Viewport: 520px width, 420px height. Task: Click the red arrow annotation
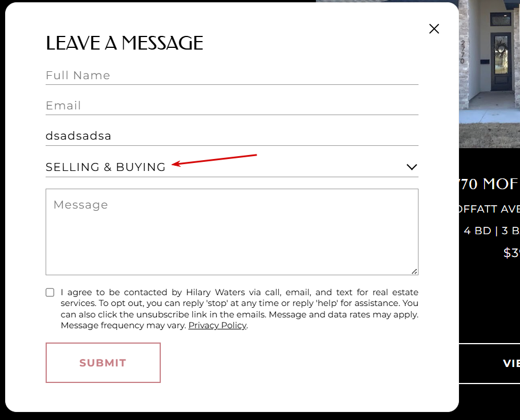214,160
